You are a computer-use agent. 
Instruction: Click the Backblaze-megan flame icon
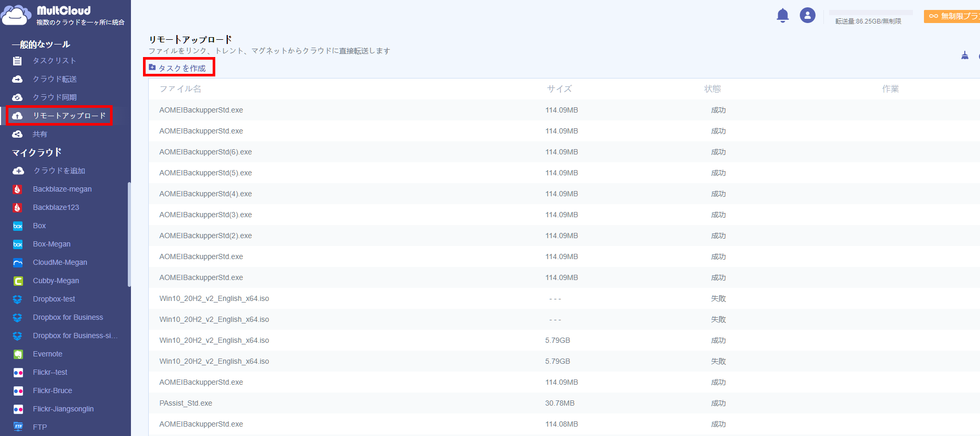[x=17, y=189]
